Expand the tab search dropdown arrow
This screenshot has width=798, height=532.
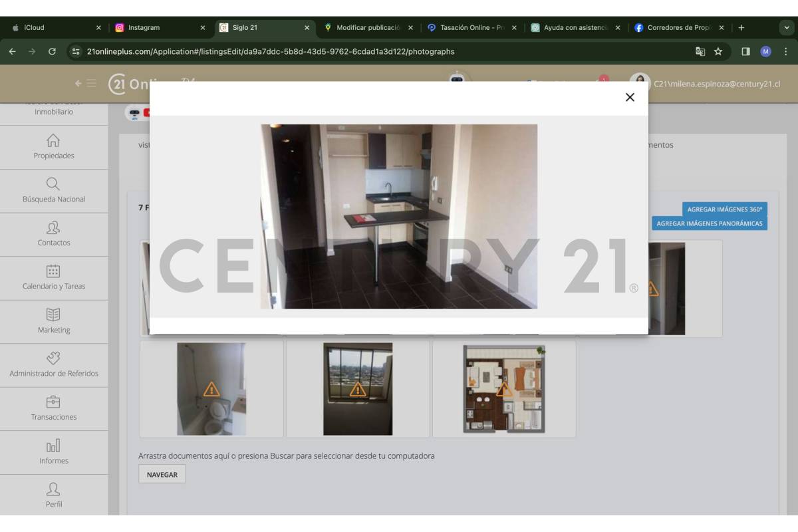(785, 28)
